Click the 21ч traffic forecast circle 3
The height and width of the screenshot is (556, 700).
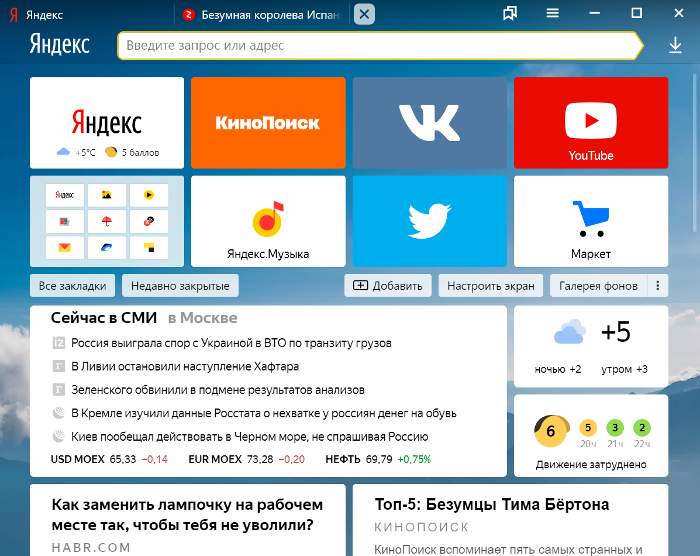click(x=615, y=428)
